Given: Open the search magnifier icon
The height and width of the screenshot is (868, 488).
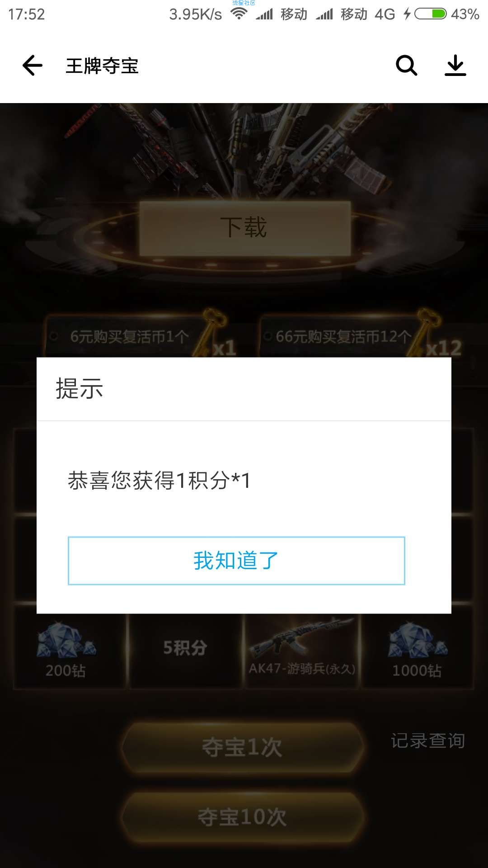Looking at the screenshot, I should pos(406,66).
